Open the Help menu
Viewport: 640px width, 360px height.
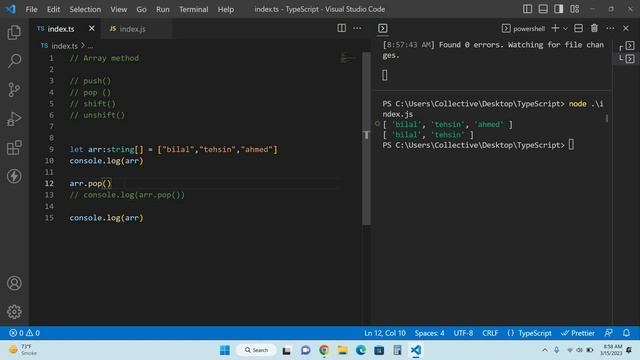[225, 9]
